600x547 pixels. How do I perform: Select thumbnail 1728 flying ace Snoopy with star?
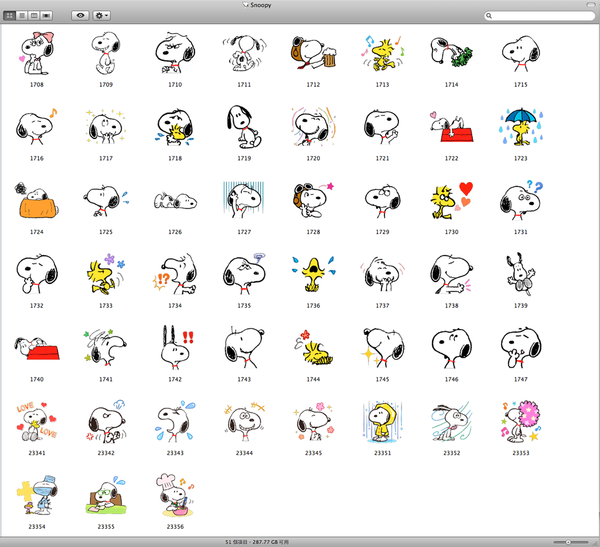click(313, 200)
